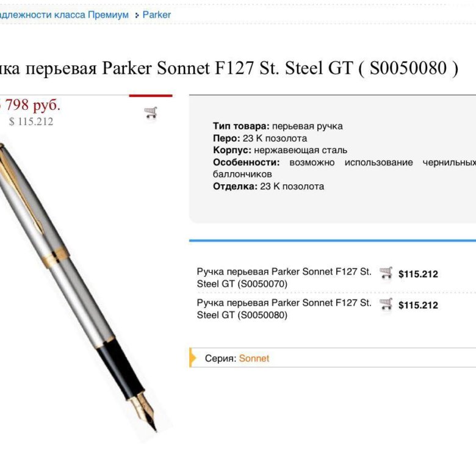476x476 pixels.
Task: Click the breadcrumb arrow before Parker
Action: click(137, 15)
